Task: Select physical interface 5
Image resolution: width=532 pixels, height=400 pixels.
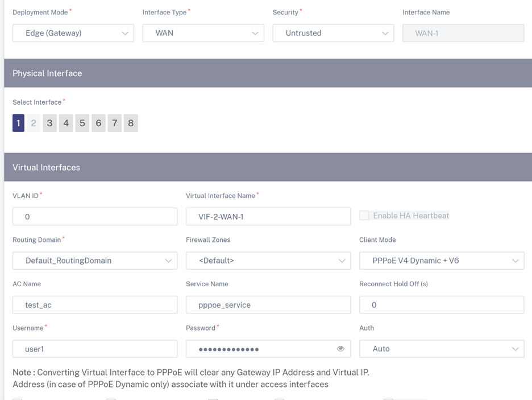Action: [82, 123]
